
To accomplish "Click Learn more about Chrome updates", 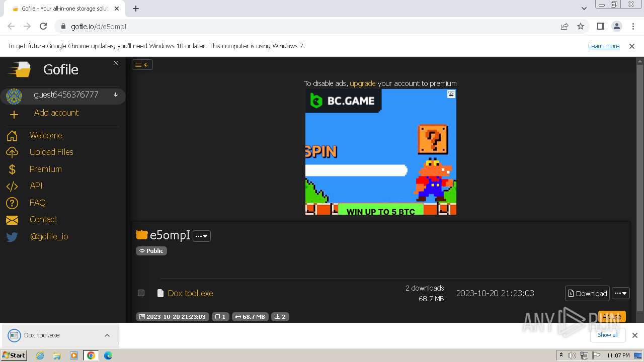I will (x=604, y=46).
